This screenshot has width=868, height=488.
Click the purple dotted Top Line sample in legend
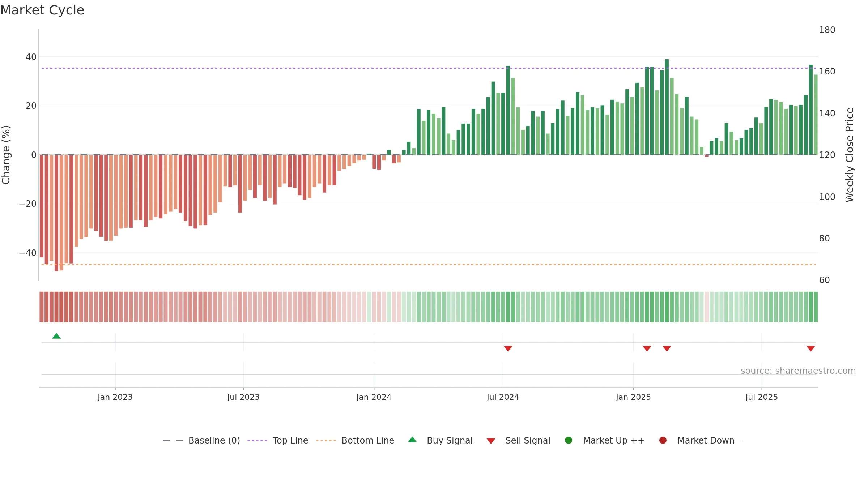coord(257,440)
